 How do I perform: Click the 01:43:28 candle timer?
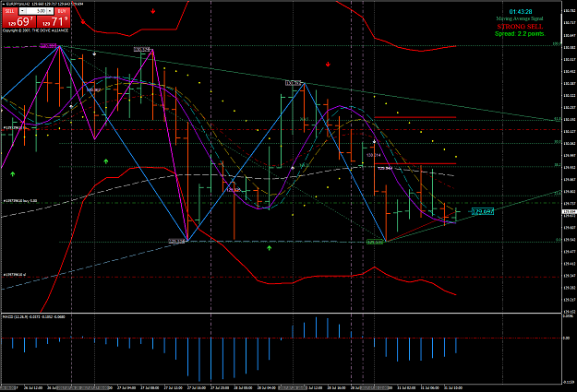click(x=521, y=12)
